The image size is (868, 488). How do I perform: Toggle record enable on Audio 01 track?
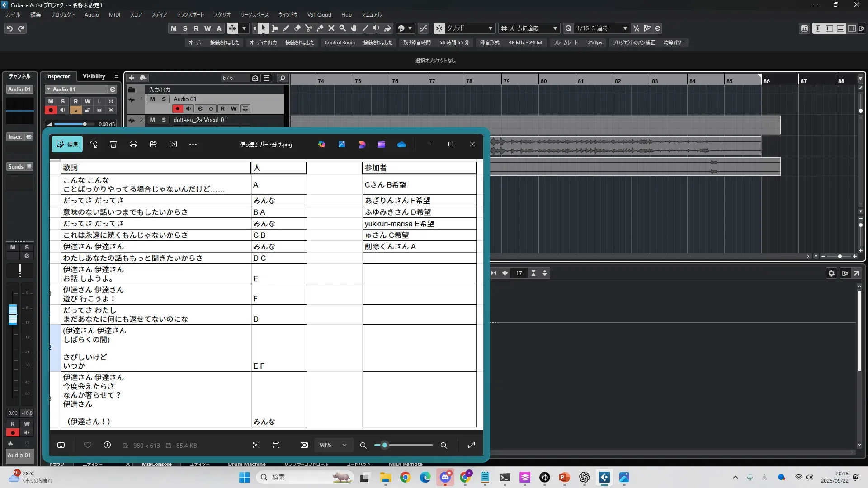pos(177,109)
